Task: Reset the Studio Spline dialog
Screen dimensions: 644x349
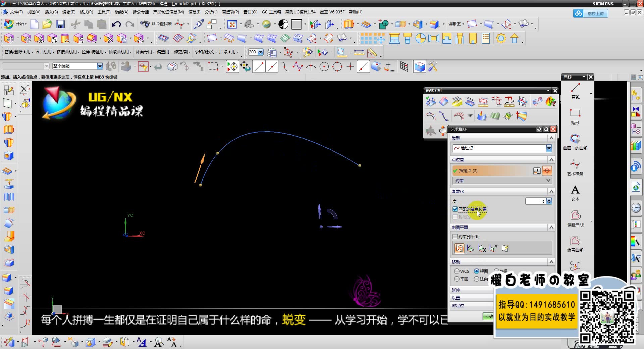Action: coord(539,129)
